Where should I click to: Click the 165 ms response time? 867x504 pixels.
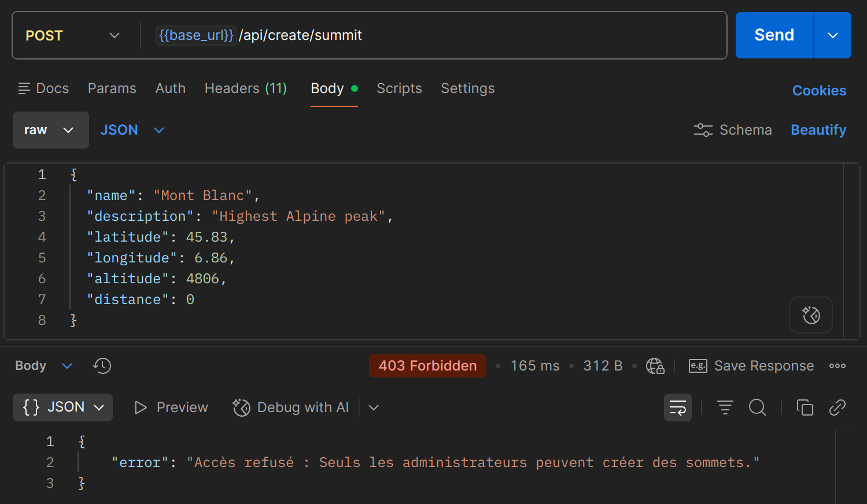click(x=535, y=366)
